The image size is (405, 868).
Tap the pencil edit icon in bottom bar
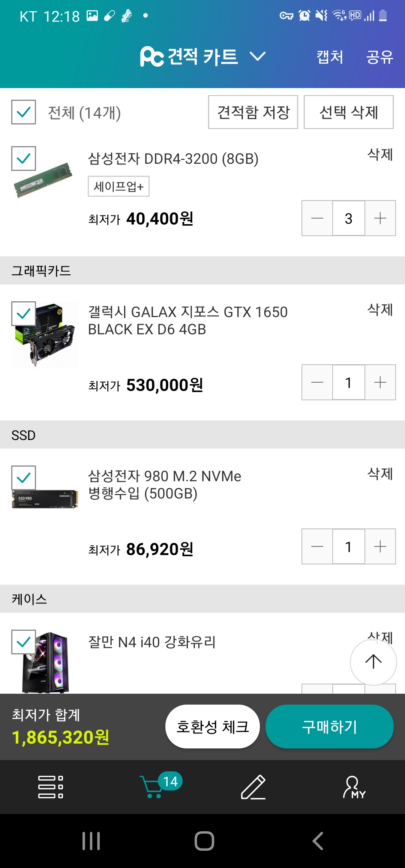pyautogui.click(x=253, y=787)
